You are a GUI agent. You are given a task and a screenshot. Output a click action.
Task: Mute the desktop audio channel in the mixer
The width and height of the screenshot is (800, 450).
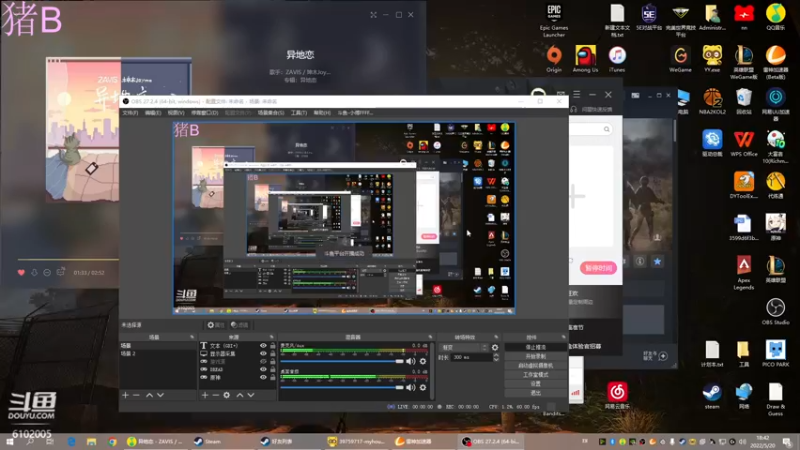(x=411, y=387)
